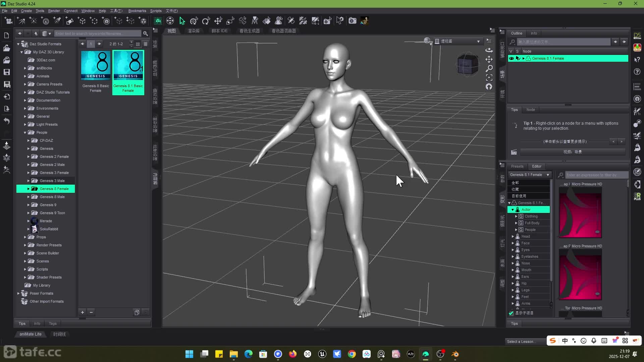Click the viewport draw style slider knob
644x362 pixels.
coord(427,41)
